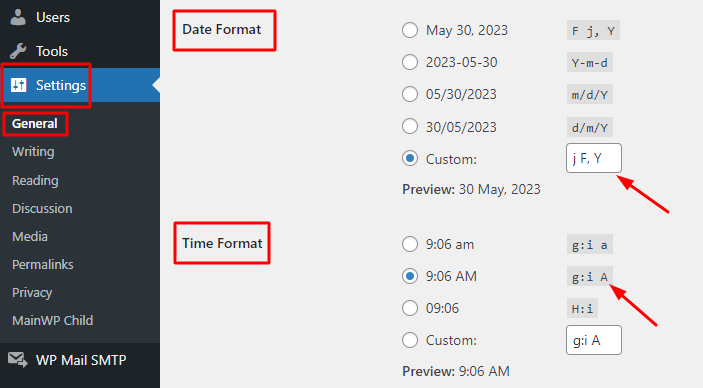Select the 05/30/2023 date format radio
Viewport: 703px width, 388px height.
[410, 94]
